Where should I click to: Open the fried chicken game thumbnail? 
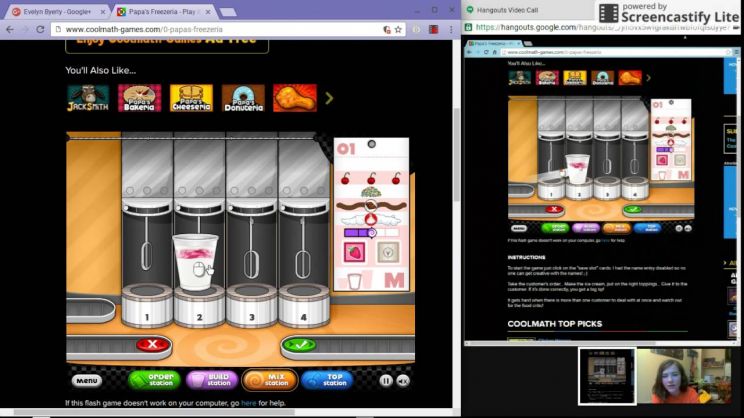295,98
